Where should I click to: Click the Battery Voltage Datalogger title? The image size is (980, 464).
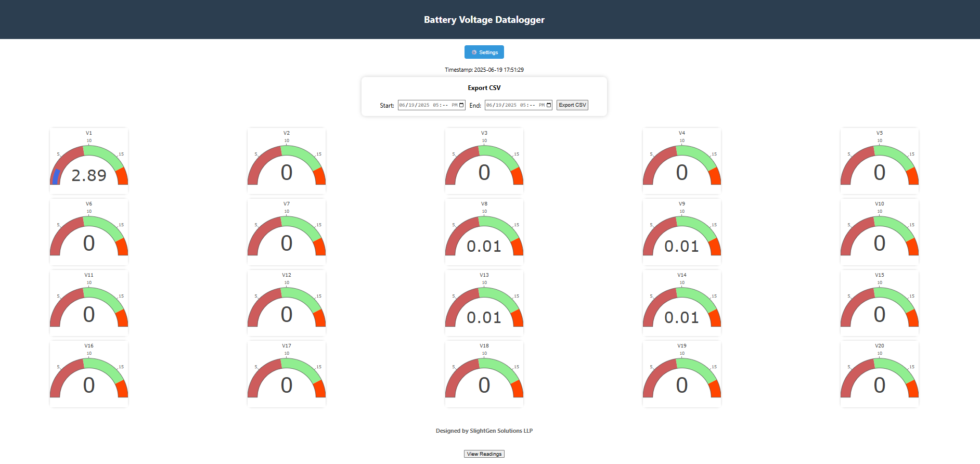pos(484,20)
